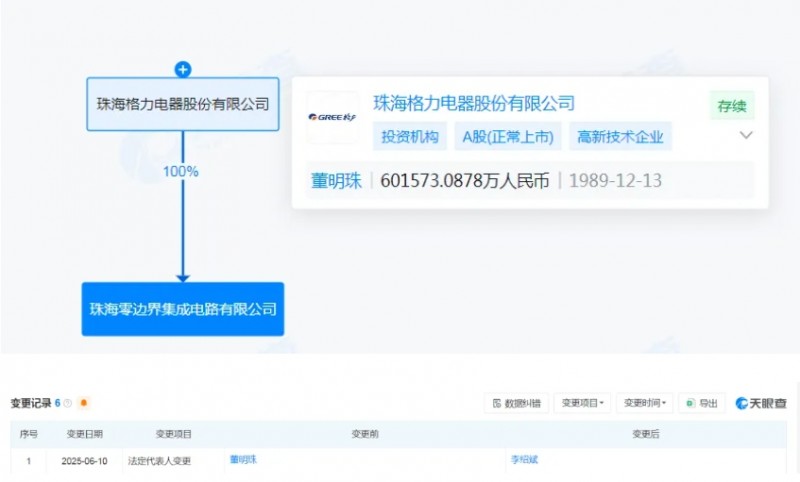Click the A股(正常上市) tag
This screenshot has height=482, width=800.
tap(508, 136)
